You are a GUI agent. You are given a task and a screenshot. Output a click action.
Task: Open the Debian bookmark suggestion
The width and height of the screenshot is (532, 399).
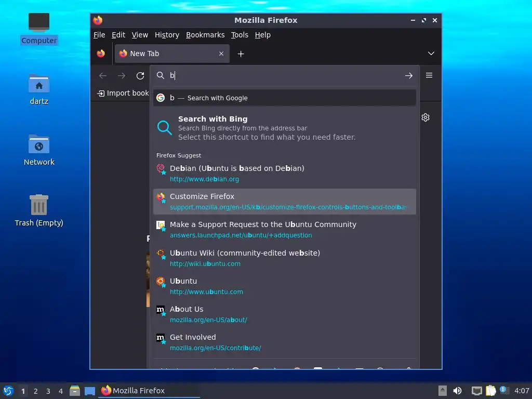point(285,174)
